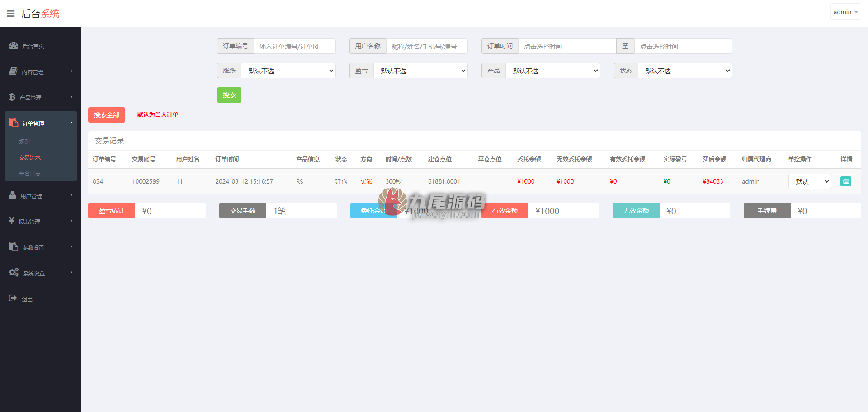Expand the admin account menu
Screen dimensions: 868x412
(845, 12)
